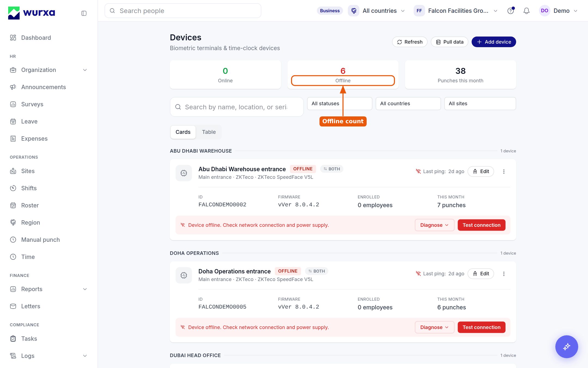This screenshot has height=368, width=588.
Task: Click the Abu Dhabi device chip icon
Action: [184, 173]
